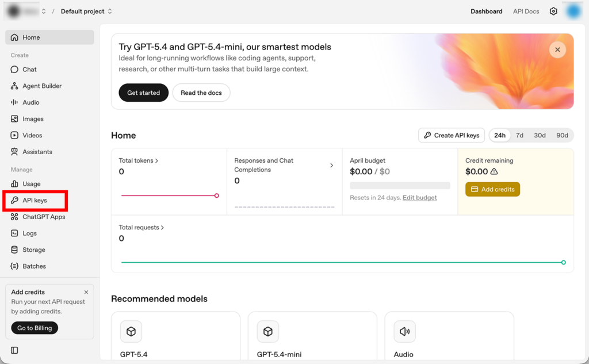Expand Responses and Chat Completions details
The image size is (589, 364).
click(x=332, y=164)
